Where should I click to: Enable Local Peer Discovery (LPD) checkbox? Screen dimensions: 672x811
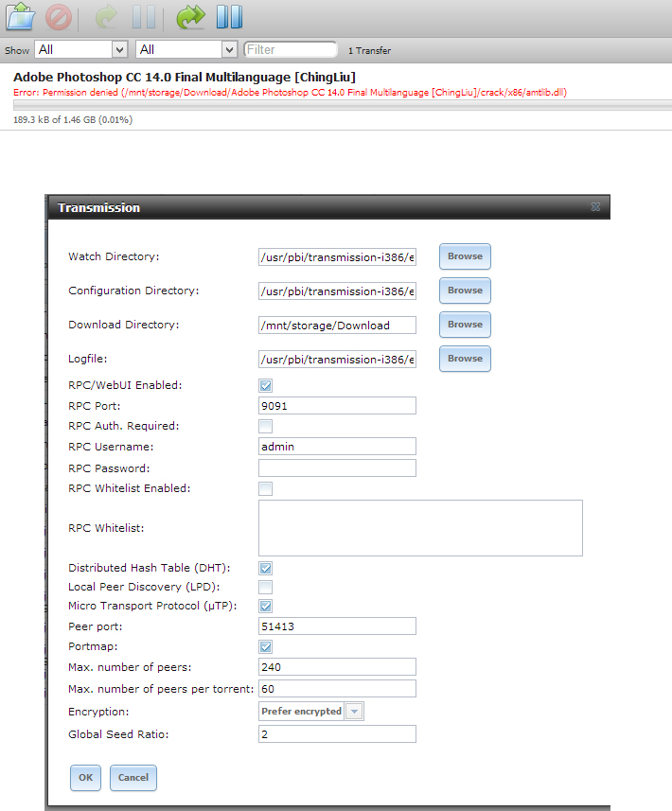point(265,587)
